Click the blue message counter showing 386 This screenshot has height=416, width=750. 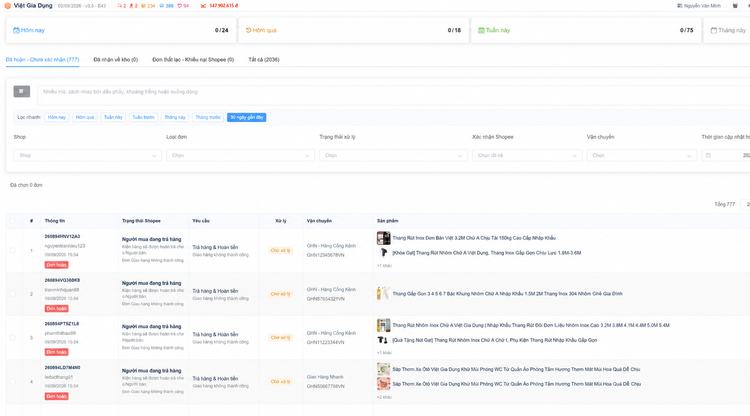tap(166, 6)
